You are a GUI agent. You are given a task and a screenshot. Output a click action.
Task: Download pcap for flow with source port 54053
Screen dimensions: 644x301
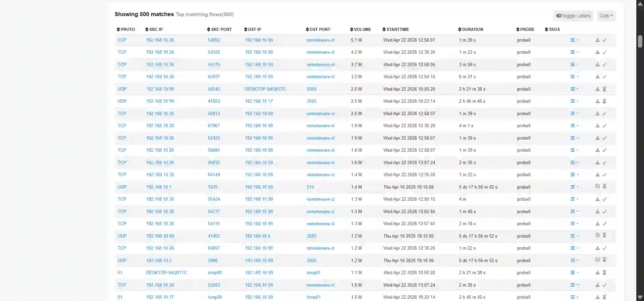click(597, 40)
